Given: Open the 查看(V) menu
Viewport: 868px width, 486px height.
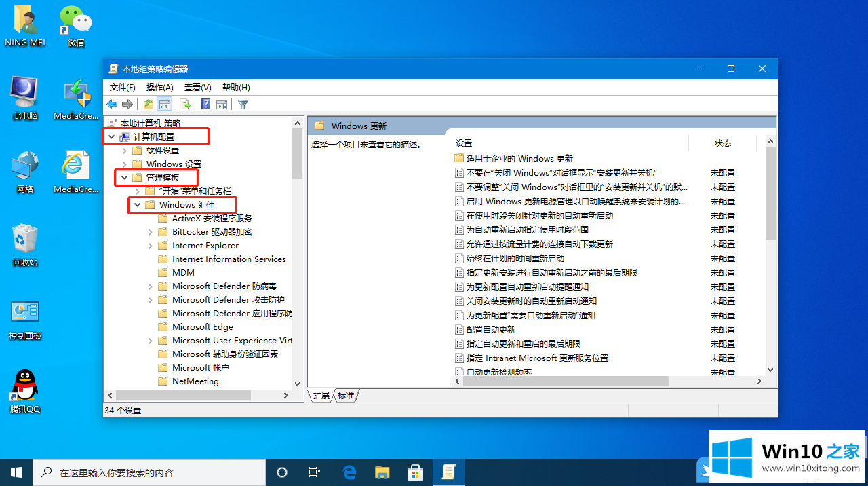Looking at the screenshot, I should pos(198,88).
